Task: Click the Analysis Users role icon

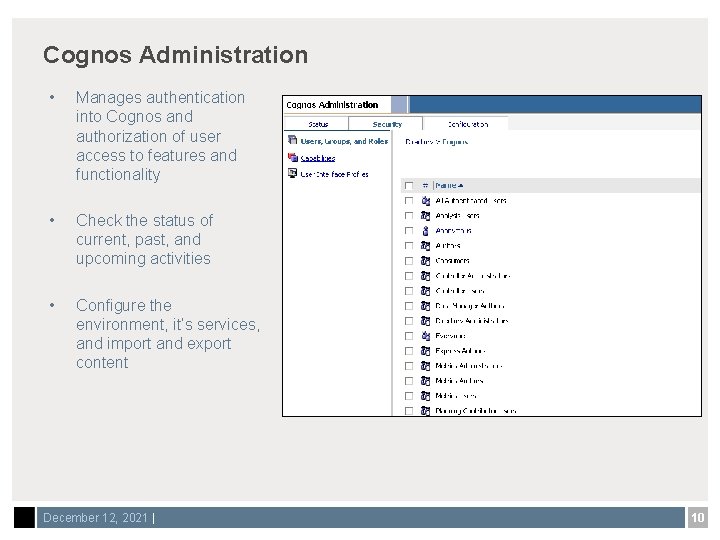Action: click(x=426, y=216)
